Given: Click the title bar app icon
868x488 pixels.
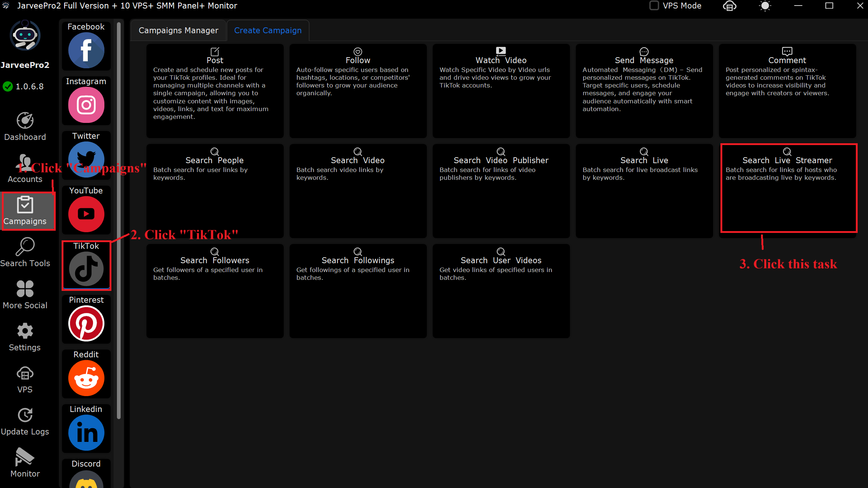Looking at the screenshot, I should point(6,6).
